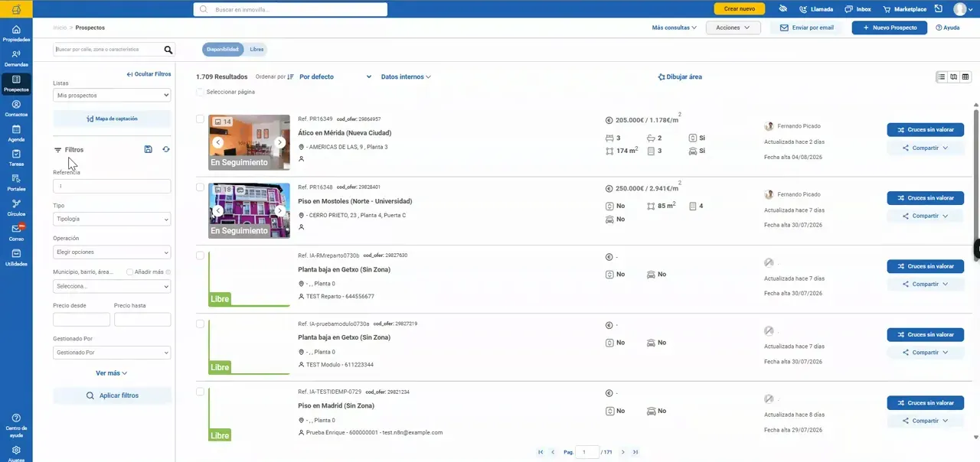
Task: Select the Libres tab
Action: tap(256, 49)
